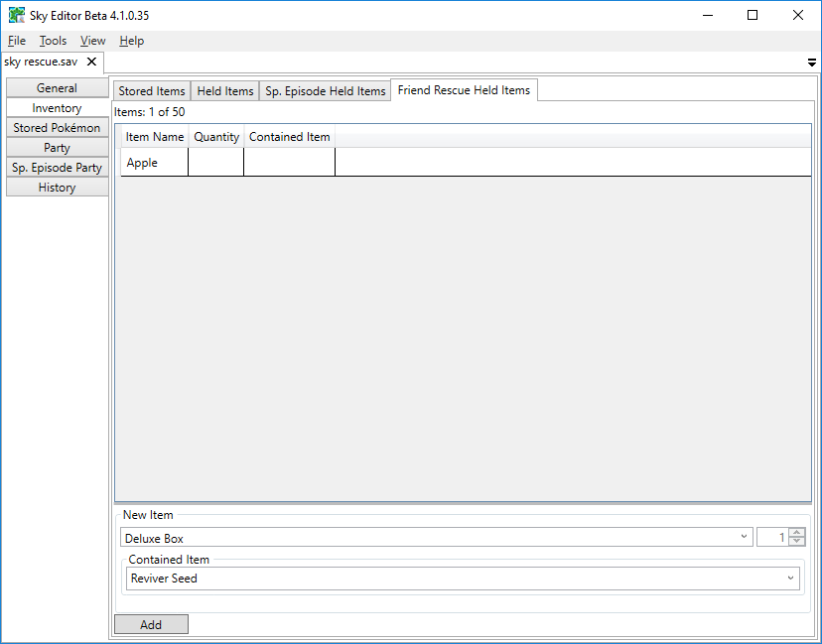The width and height of the screenshot is (822, 644).
Task: Open the Tools menu
Action: pyautogui.click(x=53, y=41)
